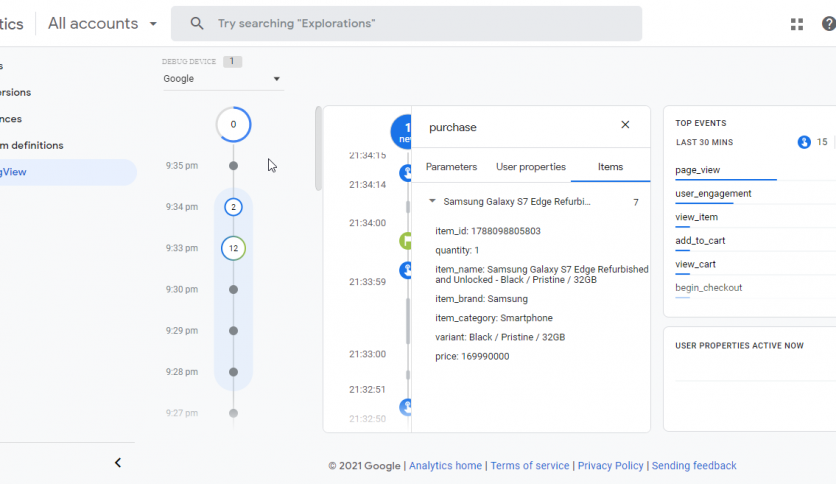Open the Google debug device dropdown
This screenshot has width=836, height=484.
pyautogui.click(x=222, y=79)
